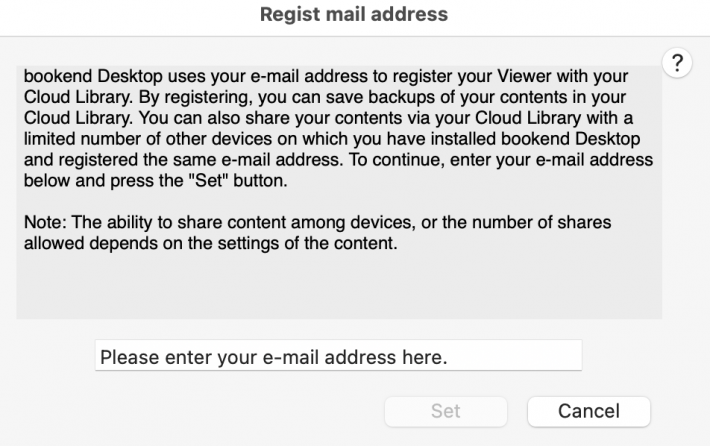
Task: Open help via the question mark icon
Action: tap(677, 63)
